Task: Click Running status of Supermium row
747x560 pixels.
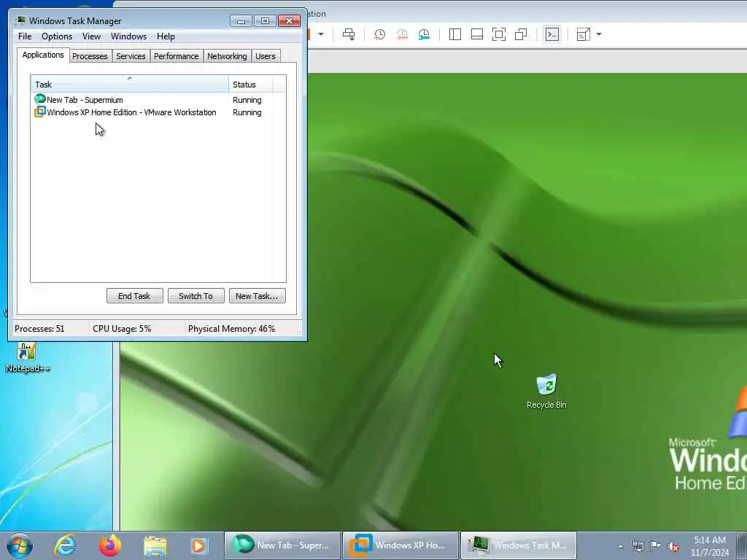Action: (247, 100)
